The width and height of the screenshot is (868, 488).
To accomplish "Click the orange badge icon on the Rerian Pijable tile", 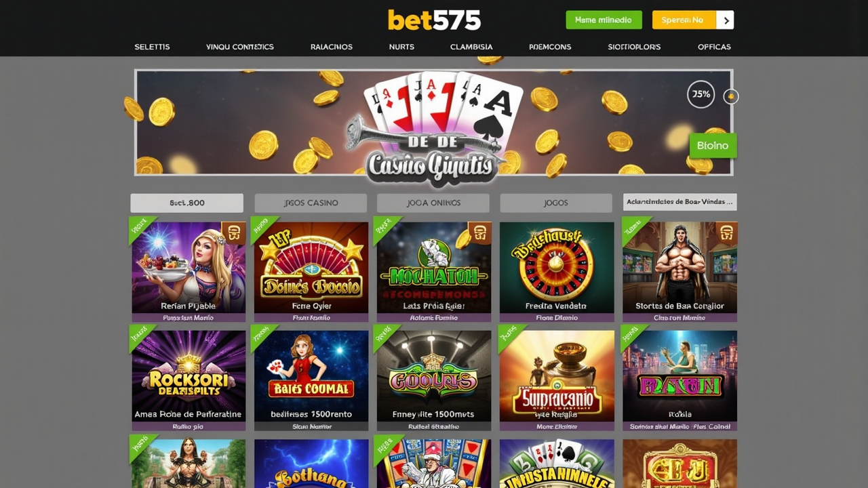I will coord(235,233).
